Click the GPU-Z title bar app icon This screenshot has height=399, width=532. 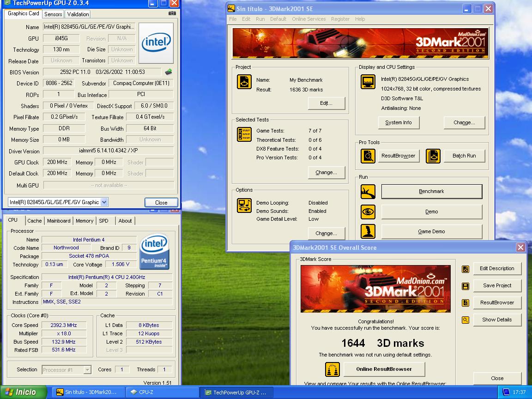point(7,3)
